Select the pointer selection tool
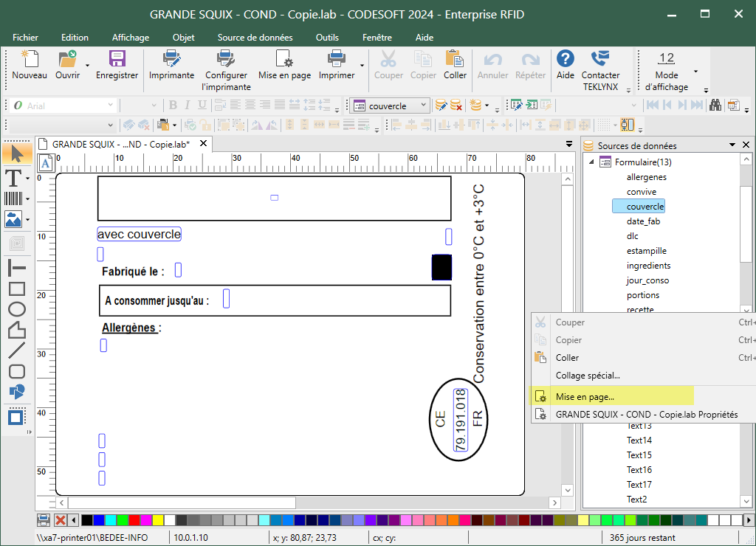 click(16, 153)
